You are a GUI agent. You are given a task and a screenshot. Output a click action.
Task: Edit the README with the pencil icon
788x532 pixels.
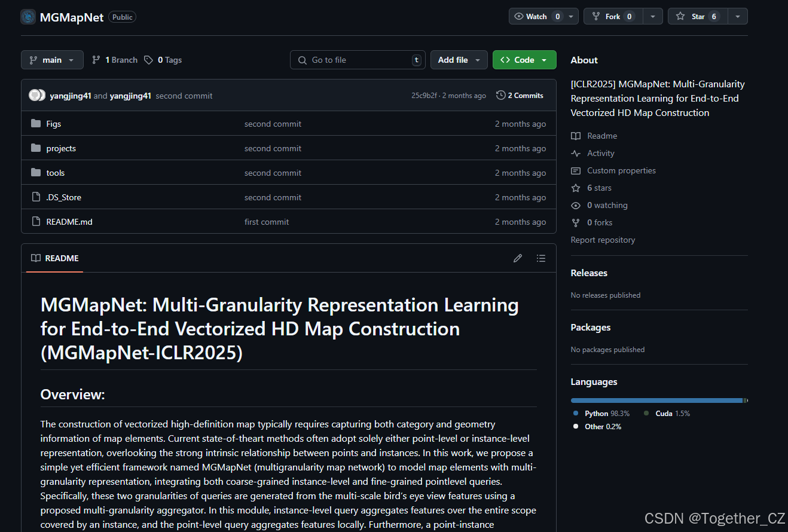(x=517, y=258)
